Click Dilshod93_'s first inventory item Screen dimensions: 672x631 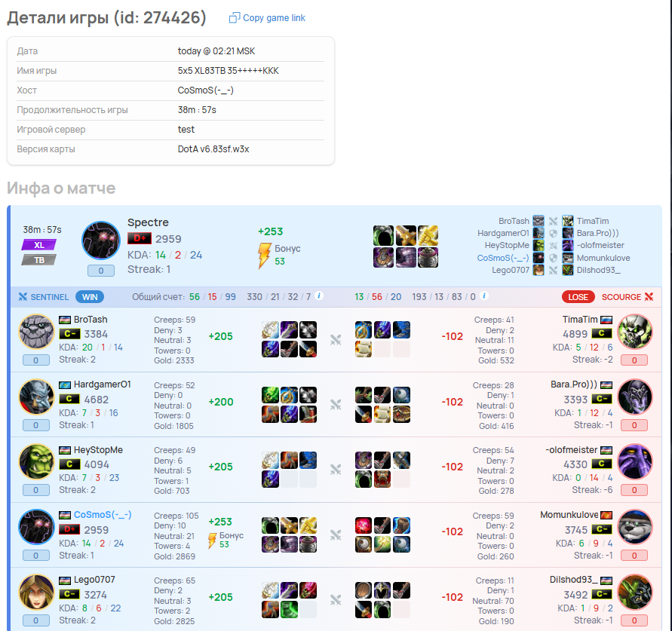(x=364, y=590)
